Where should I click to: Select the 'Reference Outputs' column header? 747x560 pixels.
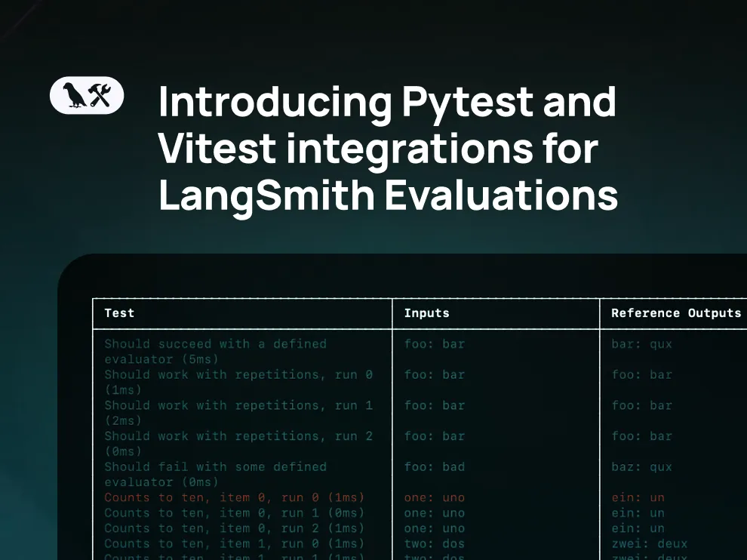676,313
